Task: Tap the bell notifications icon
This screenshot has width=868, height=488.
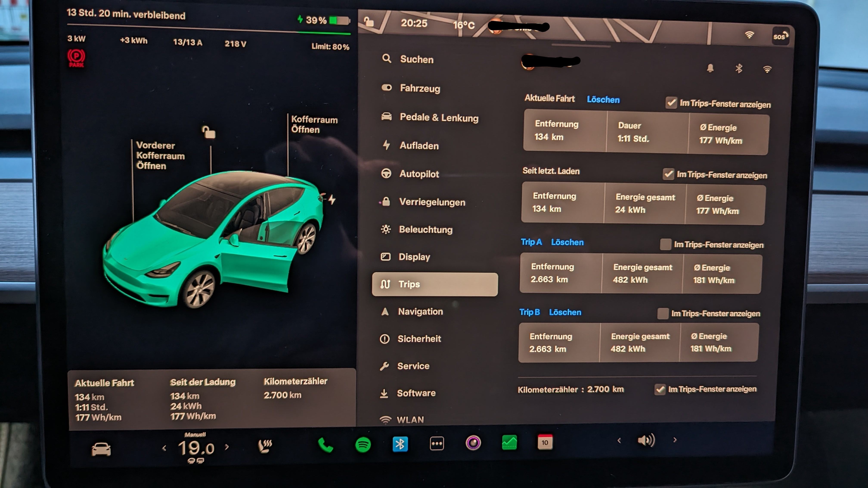Action: [710, 68]
